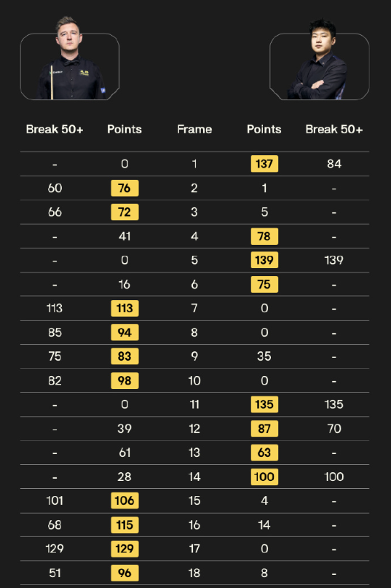
Task: Select the 101 break value in frame 15
Action: point(55,501)
